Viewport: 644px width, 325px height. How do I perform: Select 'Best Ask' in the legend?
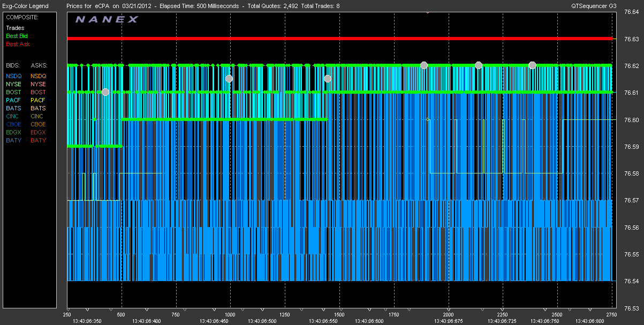click(17, 44)
